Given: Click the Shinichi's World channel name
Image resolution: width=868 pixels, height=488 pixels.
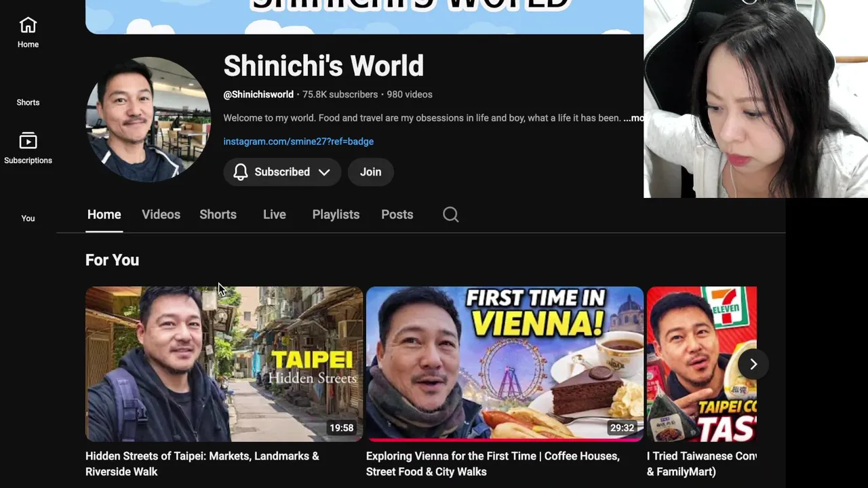Looking at the screenshot, I should click(x=323, y=66).
